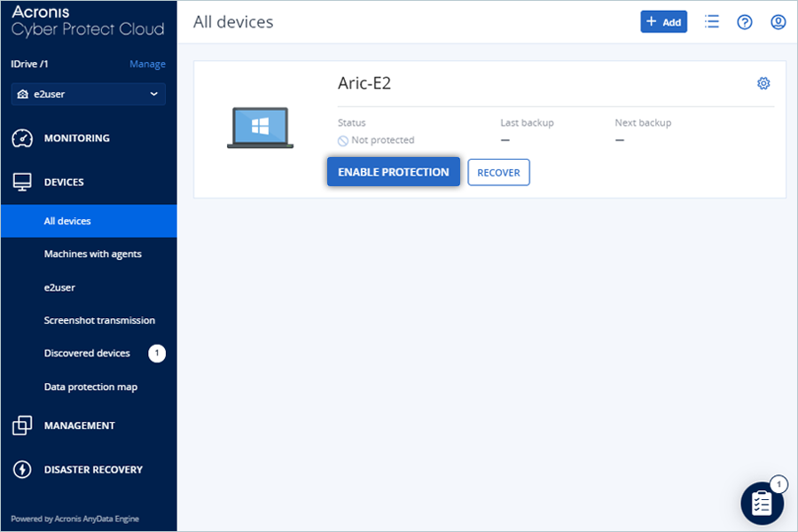Open Aric-E2 device settings gear
The image size is (798, 532).
(763, 83)
